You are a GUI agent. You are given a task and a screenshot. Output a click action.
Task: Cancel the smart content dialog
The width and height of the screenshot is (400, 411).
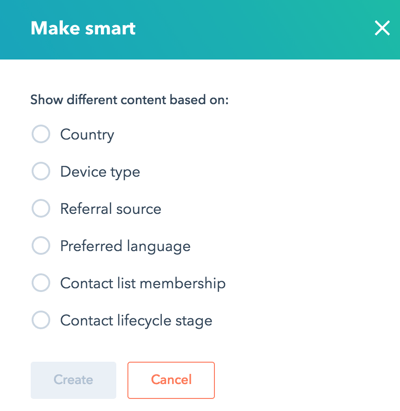[171, 380]
